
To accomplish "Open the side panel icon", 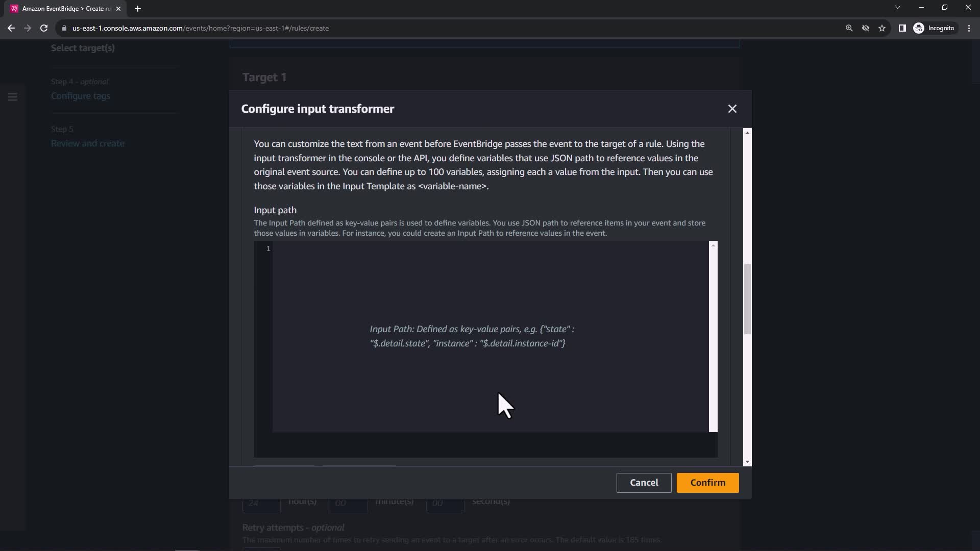I will (902, 28).
